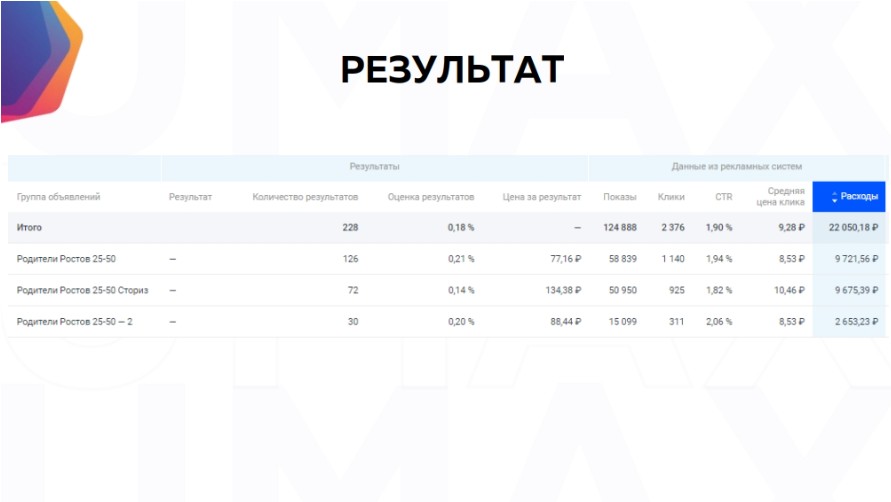Select the Итого row label
The height and width of the screenshot is (502, 891).
coord(29,228)
